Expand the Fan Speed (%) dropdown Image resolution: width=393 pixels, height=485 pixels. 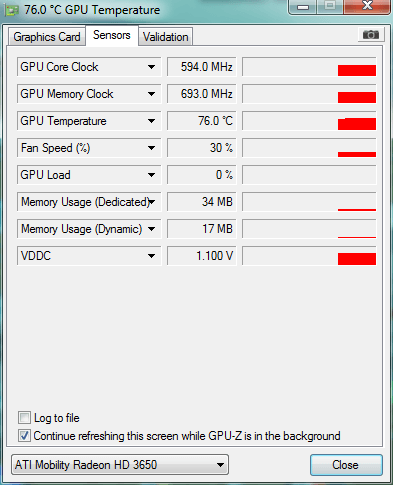pos(151,148)
